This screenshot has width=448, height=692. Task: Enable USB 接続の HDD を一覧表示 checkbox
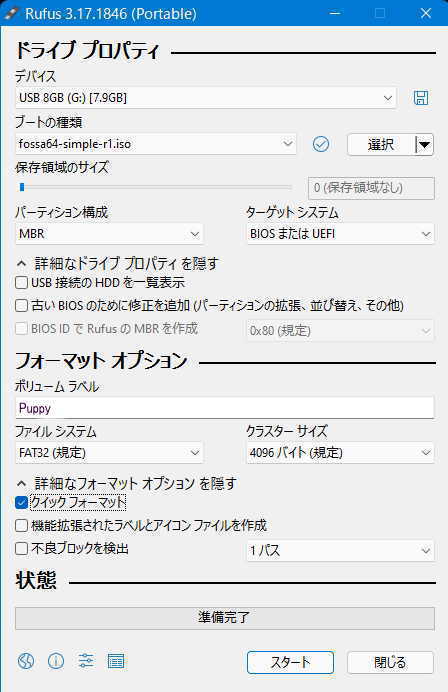point(21,282)
